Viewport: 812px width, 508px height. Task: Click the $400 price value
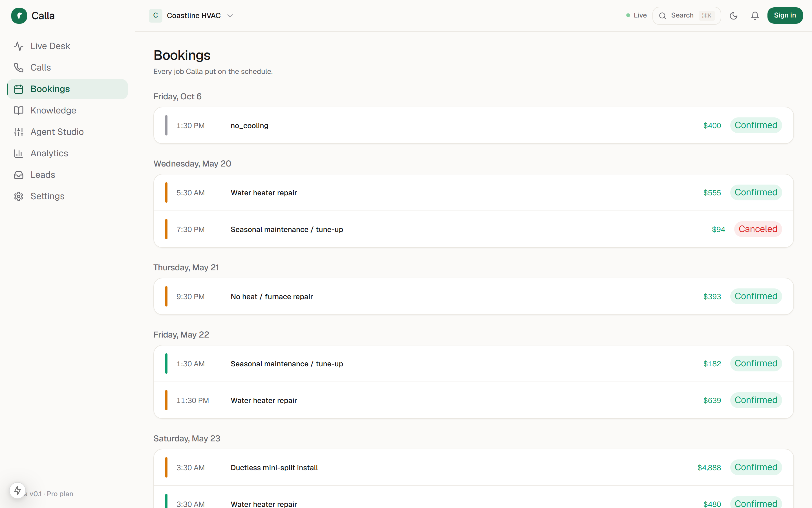point(712,126)
